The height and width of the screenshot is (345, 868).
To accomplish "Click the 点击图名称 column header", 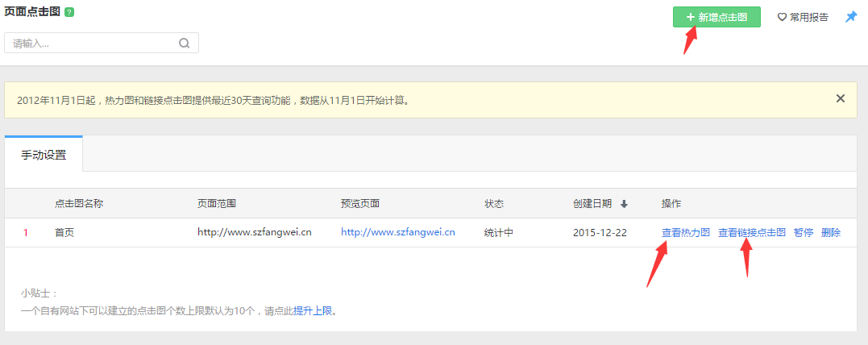I will [79, 204].
